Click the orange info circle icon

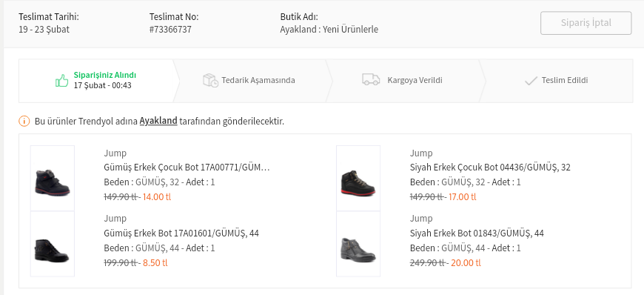coord(24,122)
